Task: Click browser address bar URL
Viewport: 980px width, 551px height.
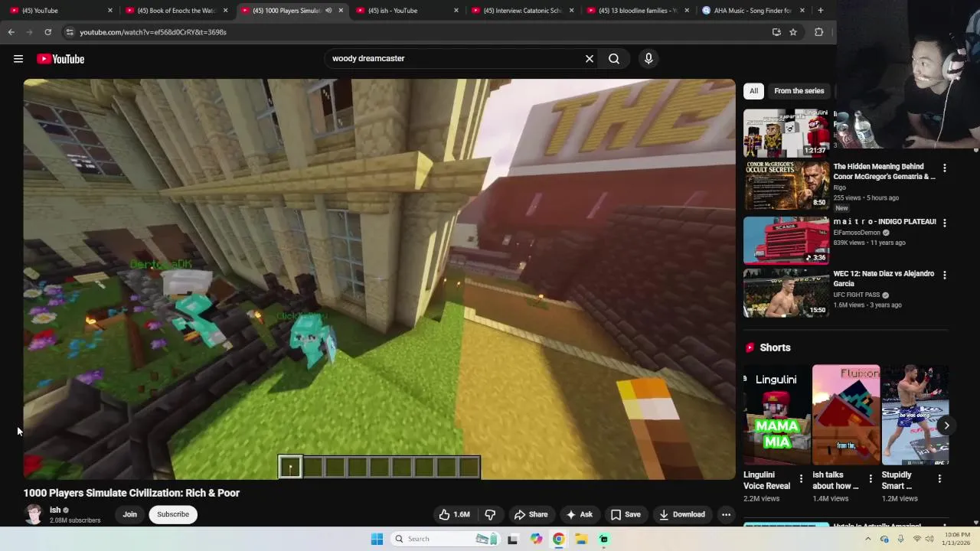Action: [153, 32]
